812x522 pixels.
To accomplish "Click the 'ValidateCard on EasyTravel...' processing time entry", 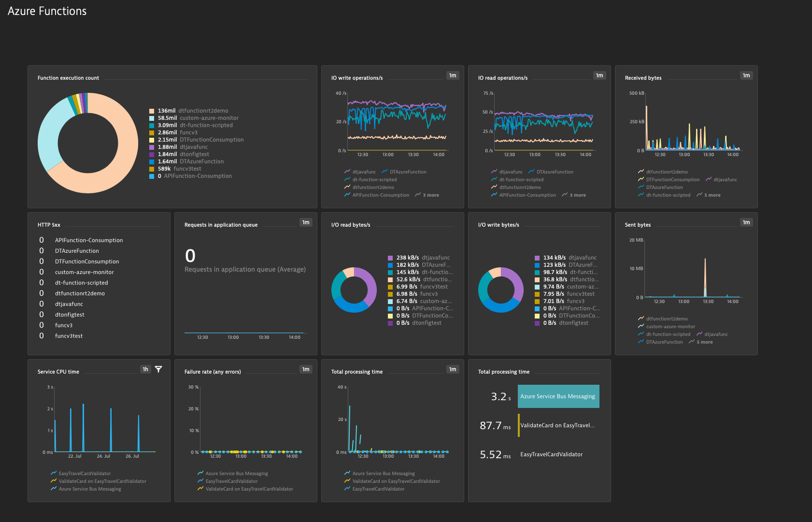I will tap(557, 425).
